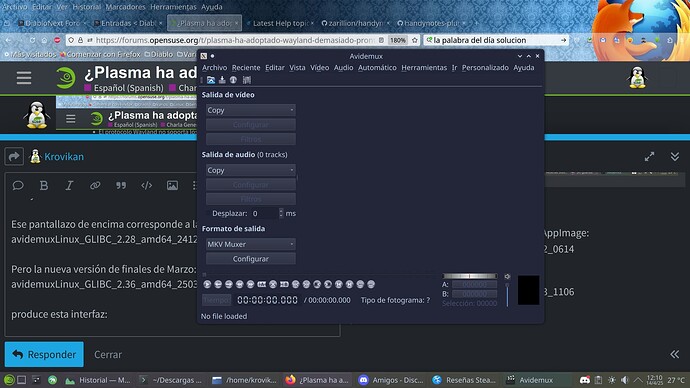This screenshot has width=690, height=388.
Task: Go to last frame in Avidemux
Action: click(349, 284)
